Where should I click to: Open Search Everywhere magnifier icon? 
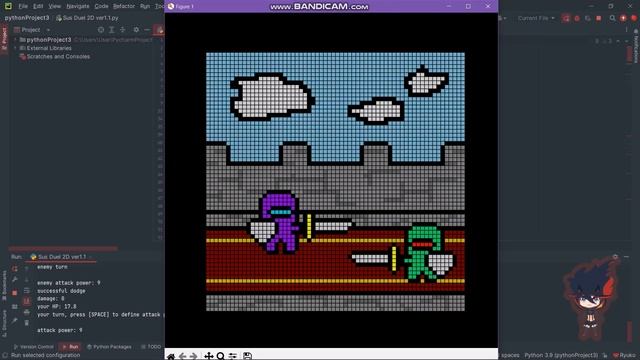coord(612,18)
